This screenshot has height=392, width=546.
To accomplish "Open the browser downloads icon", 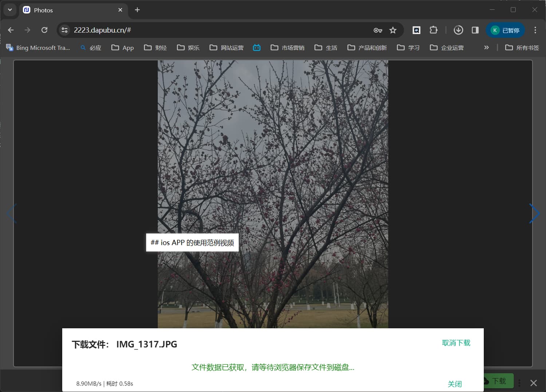I will pyautogui.click(x=458, y=30).
